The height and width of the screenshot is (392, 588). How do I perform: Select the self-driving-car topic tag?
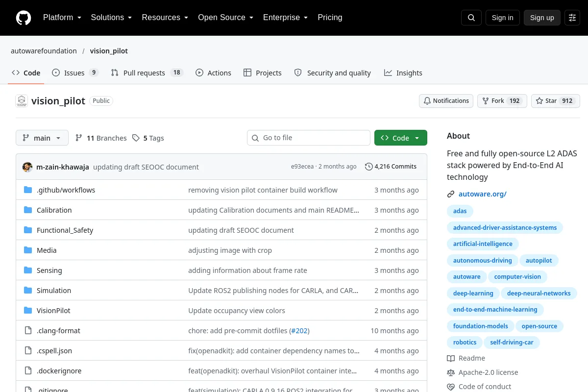pos(512,343)
